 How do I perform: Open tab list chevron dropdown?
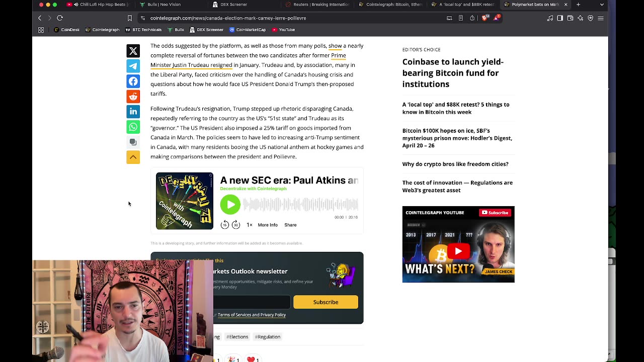[602, 5]
